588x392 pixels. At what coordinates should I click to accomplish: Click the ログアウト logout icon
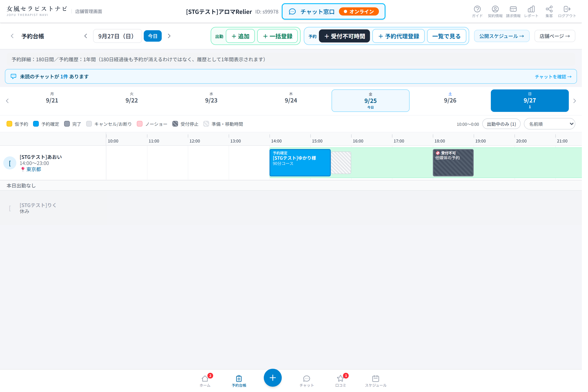click(573, 11)
